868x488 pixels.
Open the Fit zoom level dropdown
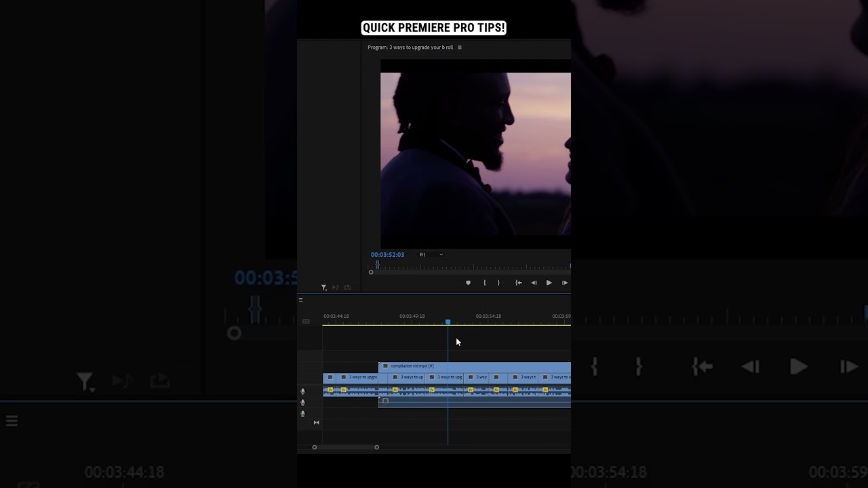coord(431,255)
